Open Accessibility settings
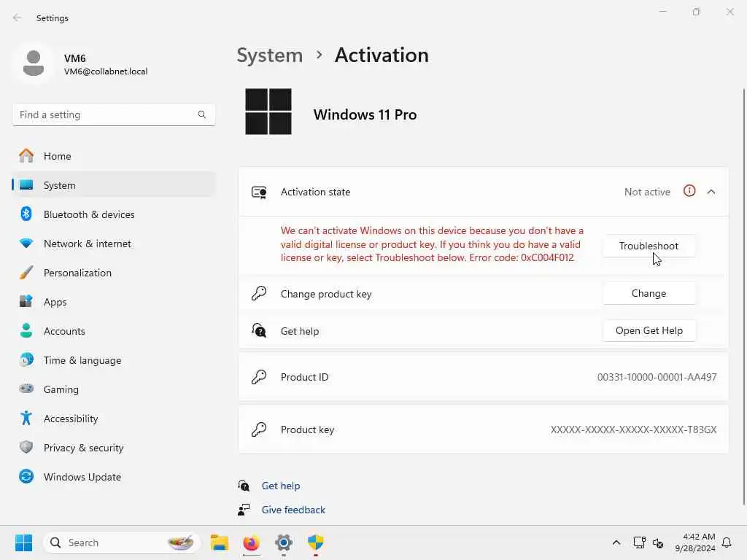Viewport: 747px width, 560px height. 113,419
